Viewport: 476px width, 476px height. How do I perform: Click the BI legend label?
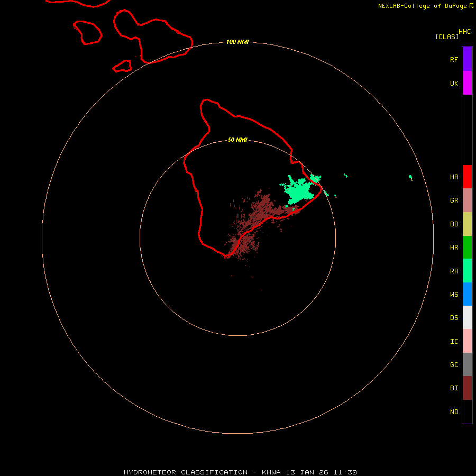454,388
